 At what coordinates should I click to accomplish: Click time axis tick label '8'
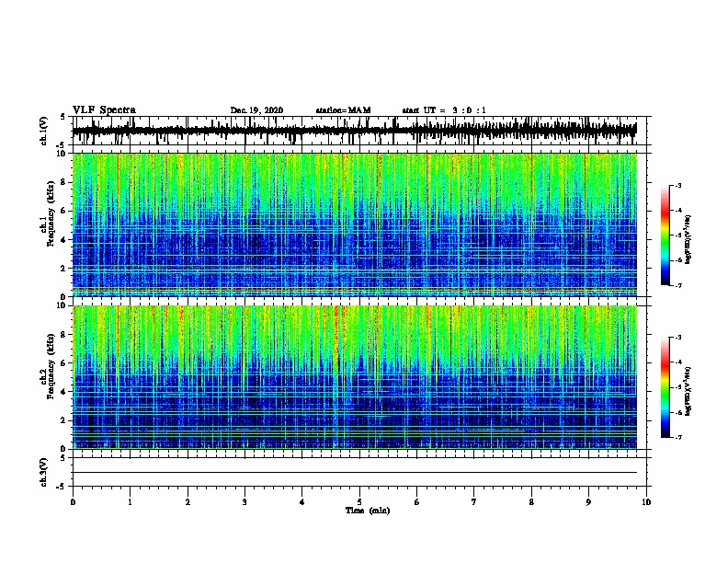[531, 502]
